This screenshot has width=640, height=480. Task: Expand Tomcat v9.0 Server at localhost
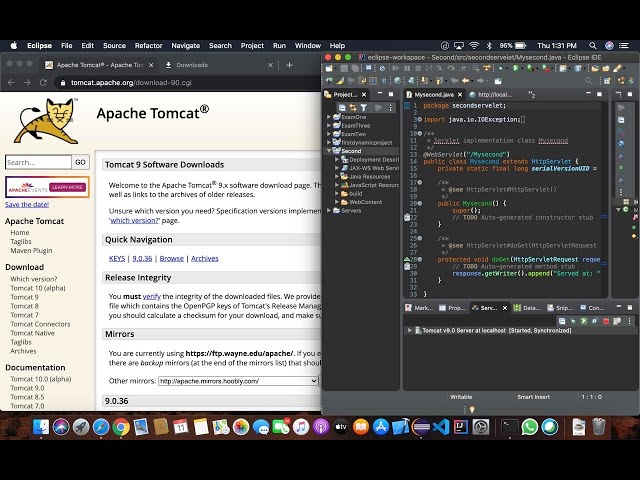409,330
